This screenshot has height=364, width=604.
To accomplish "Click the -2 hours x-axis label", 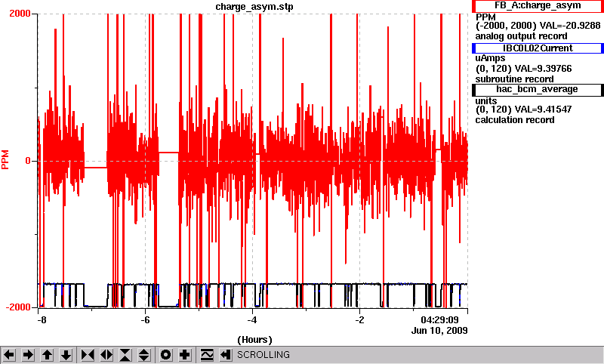I will tap(359, 320).
